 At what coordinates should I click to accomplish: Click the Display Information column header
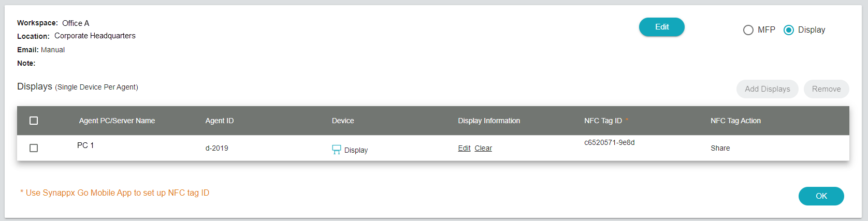point(488,121)
